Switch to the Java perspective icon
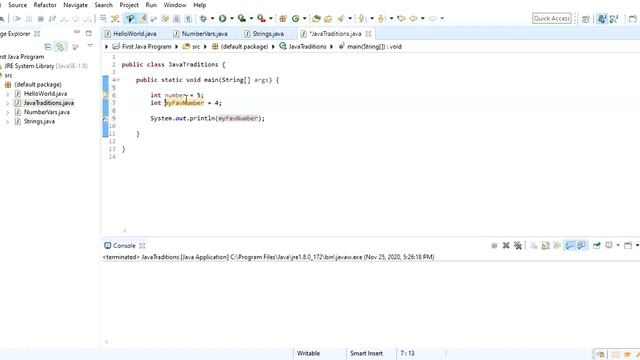Viewport: 640px width, 360px height. [x=602, y=19]
